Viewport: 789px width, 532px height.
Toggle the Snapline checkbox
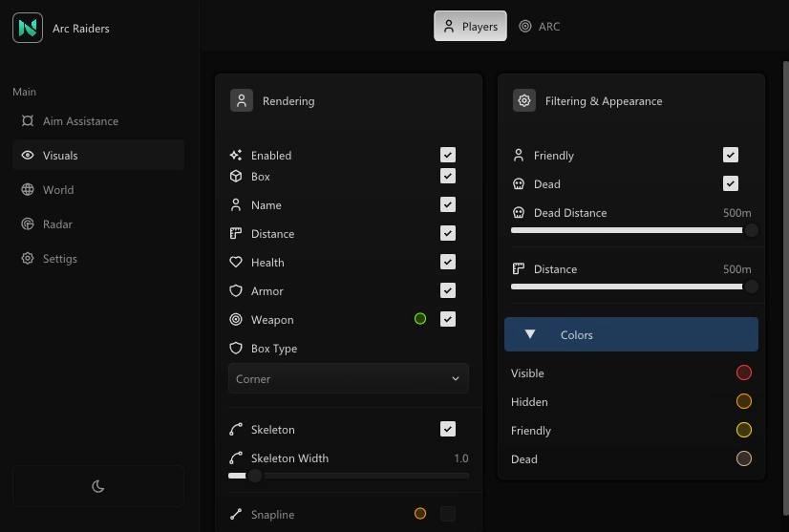click(448, 514)
